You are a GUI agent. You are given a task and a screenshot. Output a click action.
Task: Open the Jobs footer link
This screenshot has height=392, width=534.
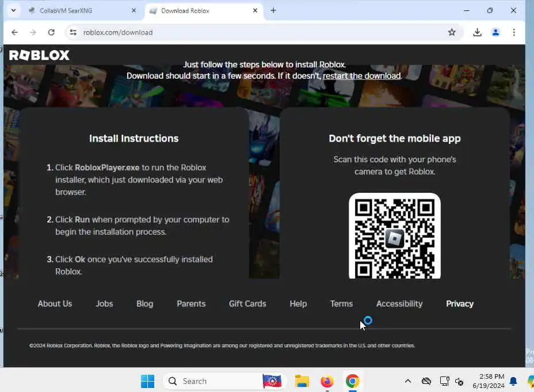tap(104, 304)
